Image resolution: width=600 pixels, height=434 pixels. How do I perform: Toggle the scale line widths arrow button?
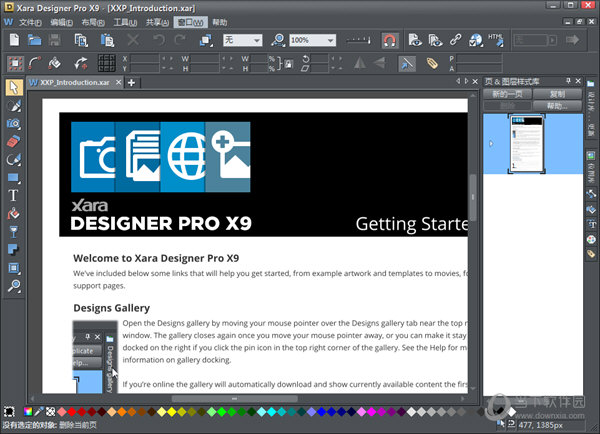pos(407,63)
